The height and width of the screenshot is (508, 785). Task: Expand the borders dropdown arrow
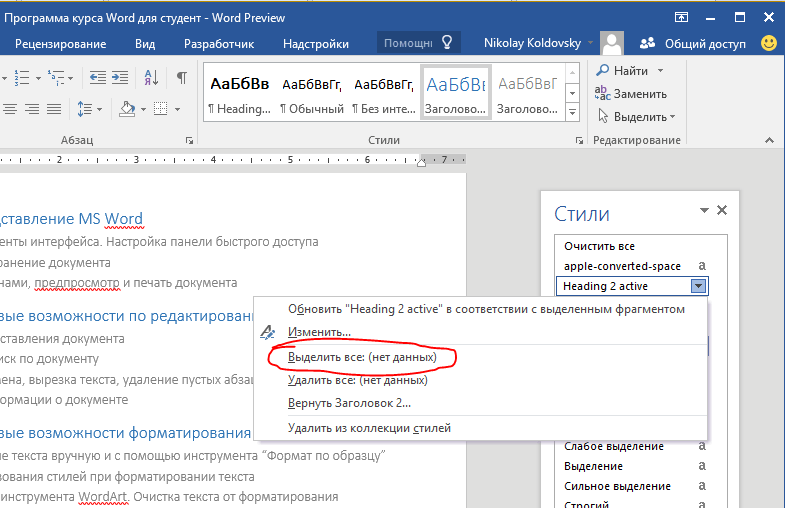point(177,109)
